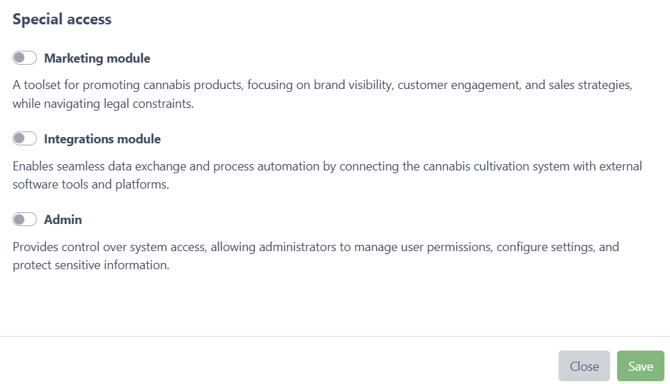Click the Special access heading
The width and height of the screenshot is (670, 384).
click(62, 19)
